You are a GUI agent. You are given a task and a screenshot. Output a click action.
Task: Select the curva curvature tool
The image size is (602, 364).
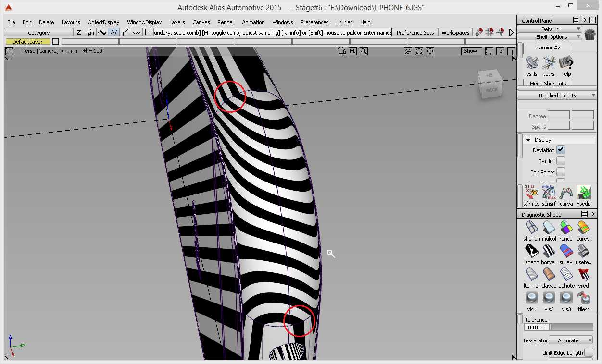click(x=566, y=193)
